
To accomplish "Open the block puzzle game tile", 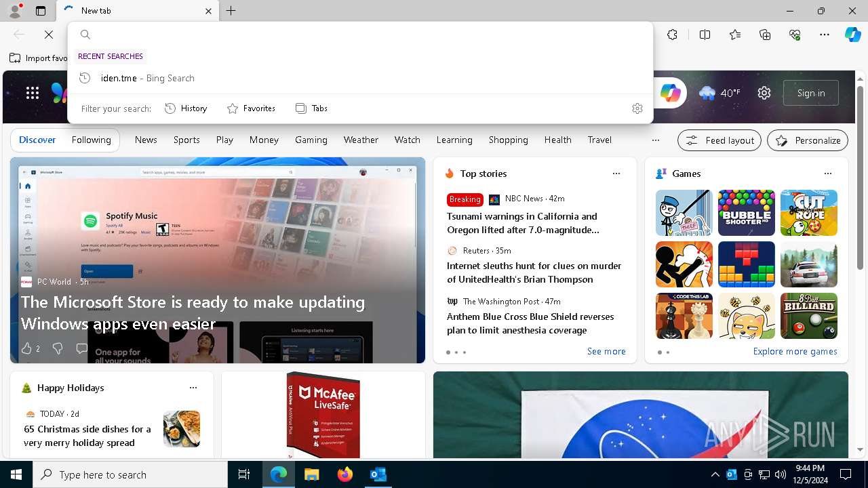I will tap(746, 264).
